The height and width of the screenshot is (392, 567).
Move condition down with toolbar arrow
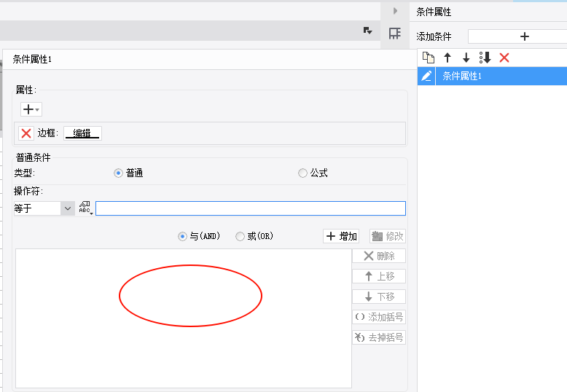[x=466, y=58]
